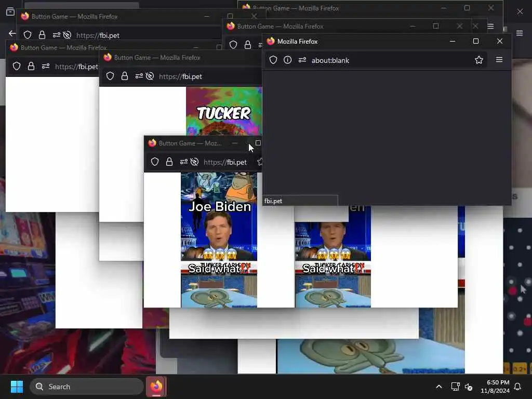Close the about:blank Mozilla Firefox window
The height and width of the screenshot is (399, 532).
pyautogui.click(x=499, y=41)
